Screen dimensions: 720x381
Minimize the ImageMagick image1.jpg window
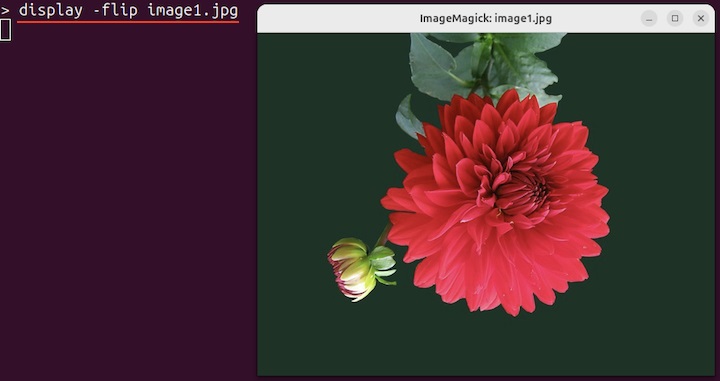pyautogui.click(x=649, y=18)
